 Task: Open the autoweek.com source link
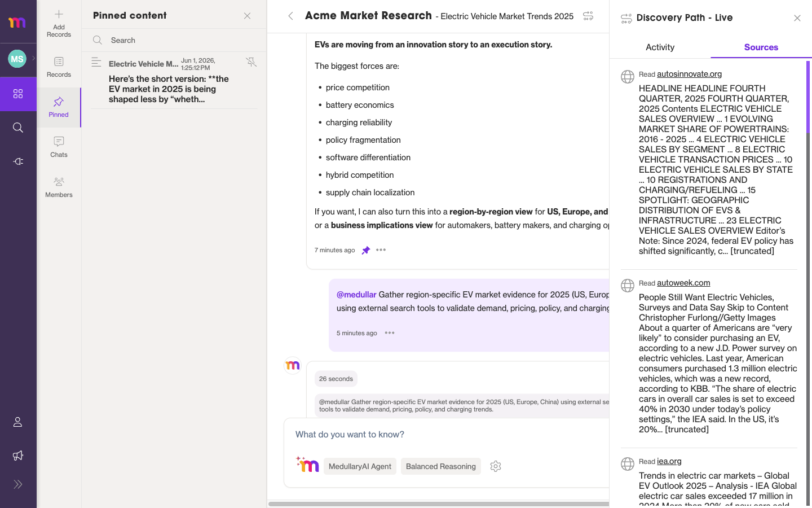click(x=683, y=283)
